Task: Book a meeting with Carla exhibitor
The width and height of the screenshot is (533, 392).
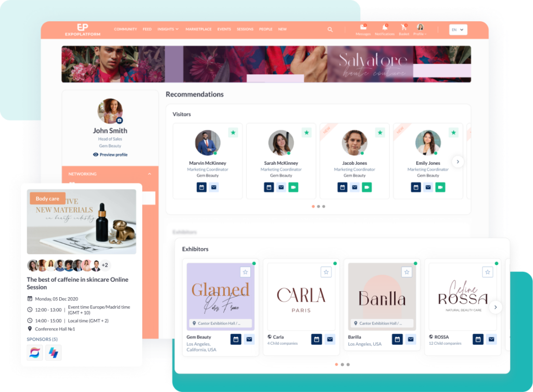Action: [316, 339]
